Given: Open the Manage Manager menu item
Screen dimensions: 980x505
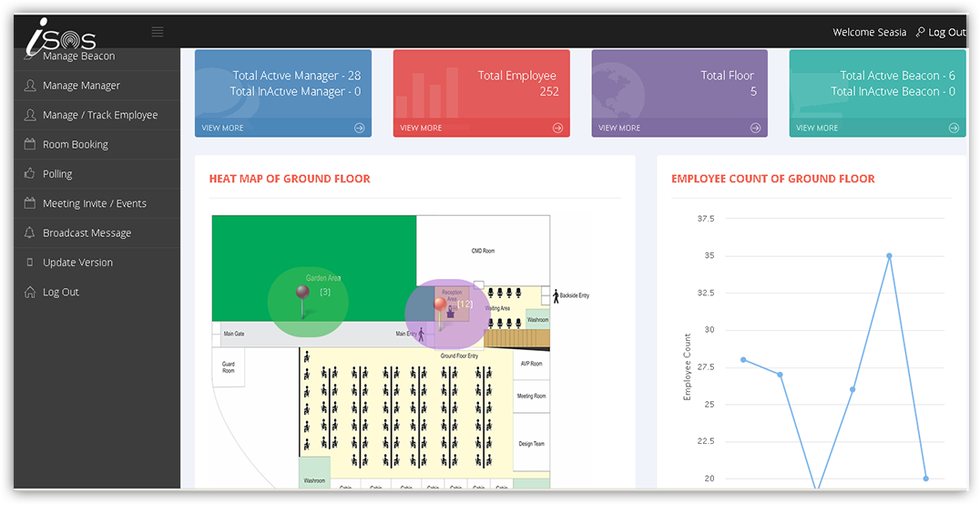Looking at the screenshot, I should pos(97,85).
